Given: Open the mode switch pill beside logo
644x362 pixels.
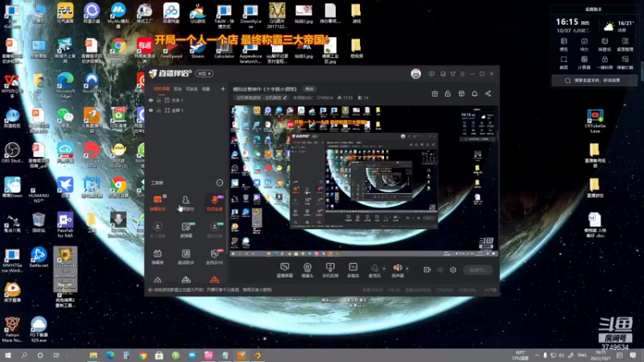Looking at the screenshot, I should [204, 74].
